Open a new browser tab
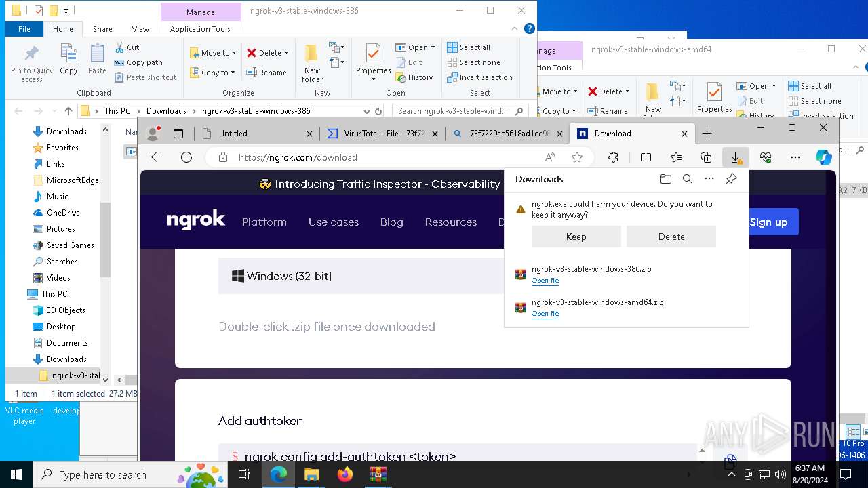Viewport: 868px width, 488px height. point(707,134)
